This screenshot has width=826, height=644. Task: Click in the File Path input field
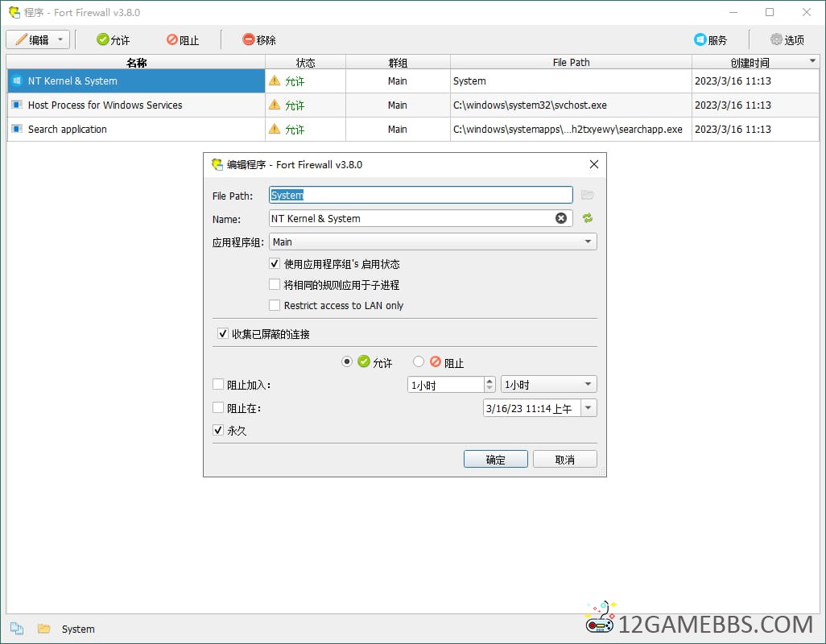click(420, 195)
